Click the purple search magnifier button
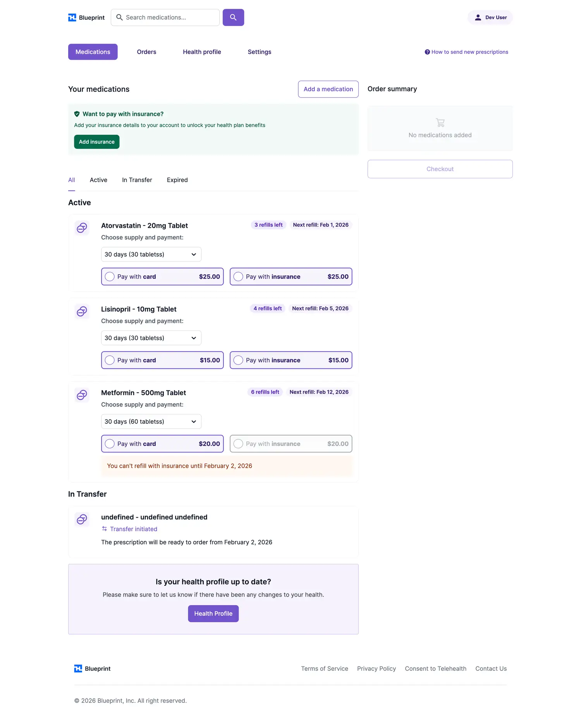 click(233, 17)
